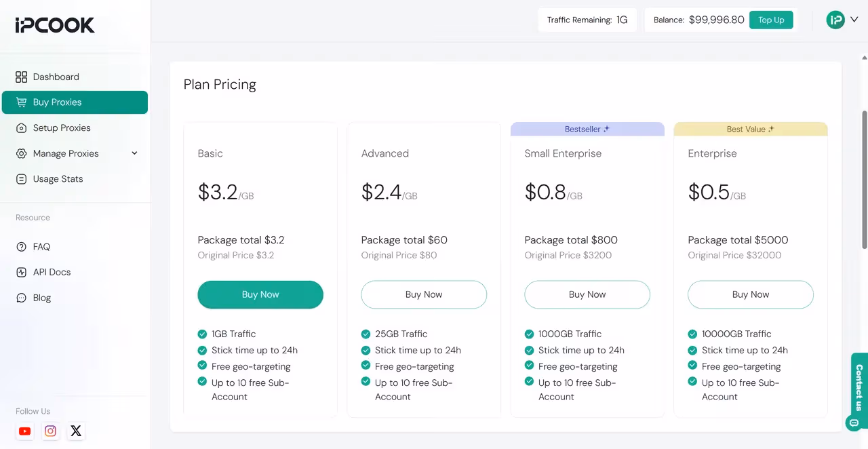Buy Now on the Basic plan
This screenshot has height=449, width=868.
point(260,294)
